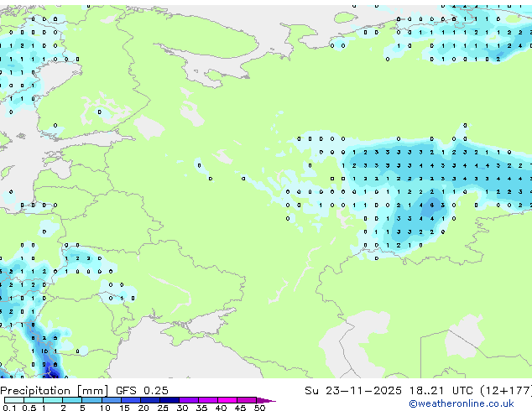532x411 pixels.
Task: Pick the 20–25 mm legend color swatch
Action: pyautogui.click(x=150, y=400)
